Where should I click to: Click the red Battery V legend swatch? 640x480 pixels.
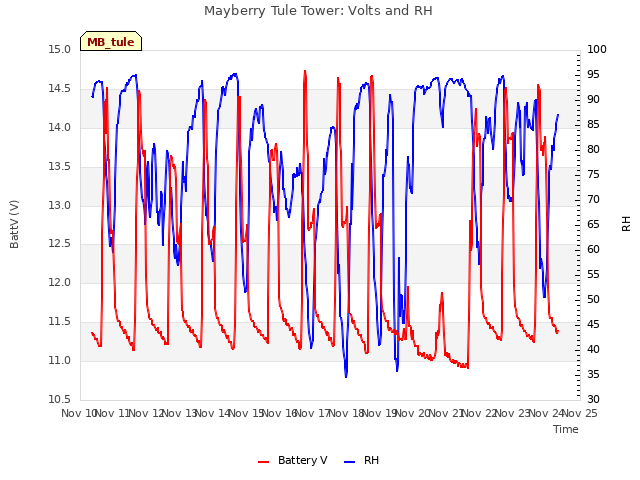264,462
